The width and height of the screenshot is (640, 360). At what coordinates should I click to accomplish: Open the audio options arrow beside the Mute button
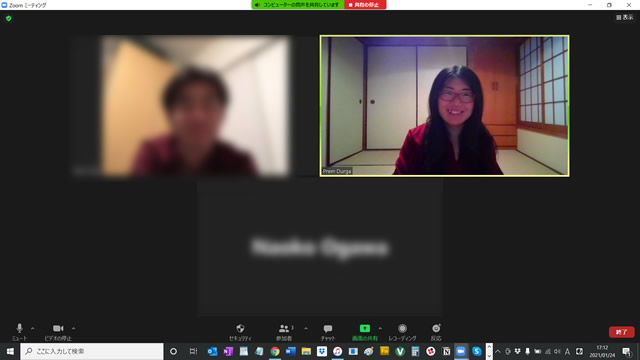click(x=33, y=328)
